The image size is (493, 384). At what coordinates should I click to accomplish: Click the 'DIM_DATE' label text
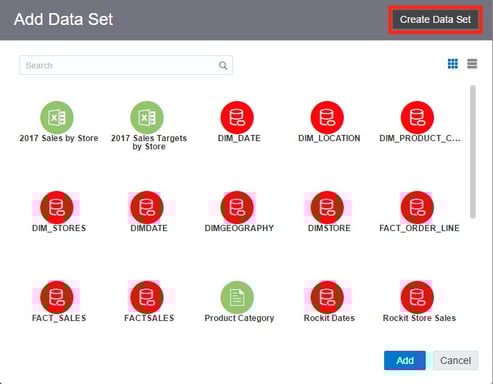239,138
